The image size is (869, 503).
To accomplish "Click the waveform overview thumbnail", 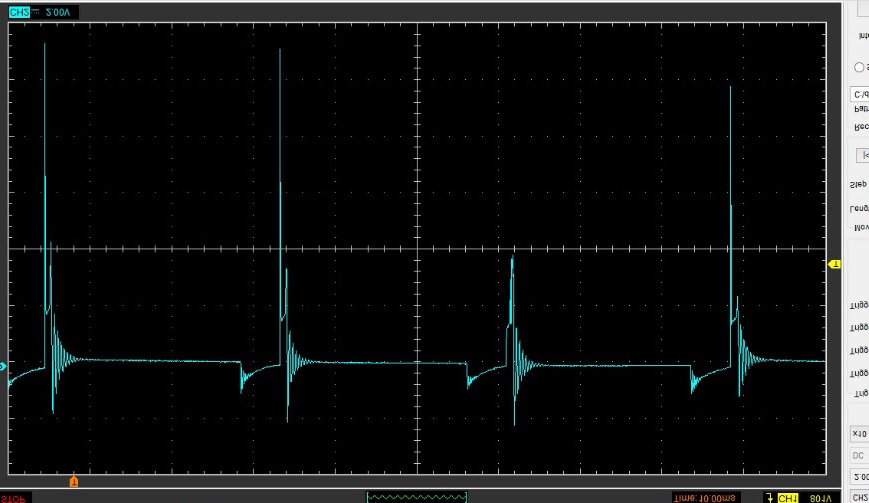I will pos(417,496).
